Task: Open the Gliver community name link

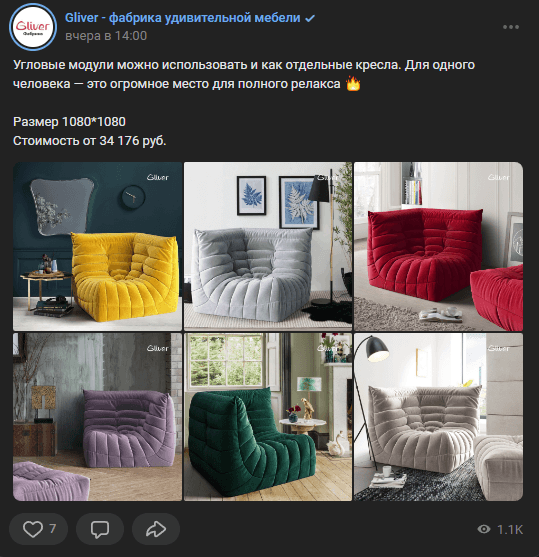Action: click(183, 18)
